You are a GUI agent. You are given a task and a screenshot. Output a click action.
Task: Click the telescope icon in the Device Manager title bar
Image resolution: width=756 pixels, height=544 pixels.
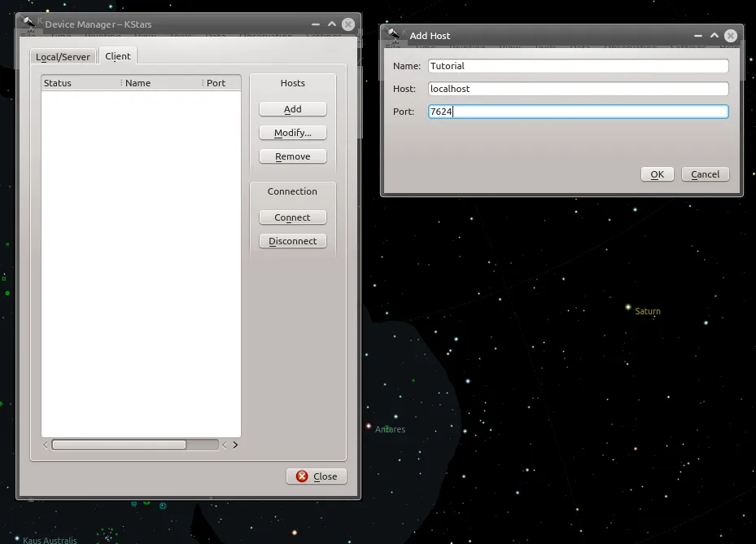pyautogui.click(x=29, y=22)
